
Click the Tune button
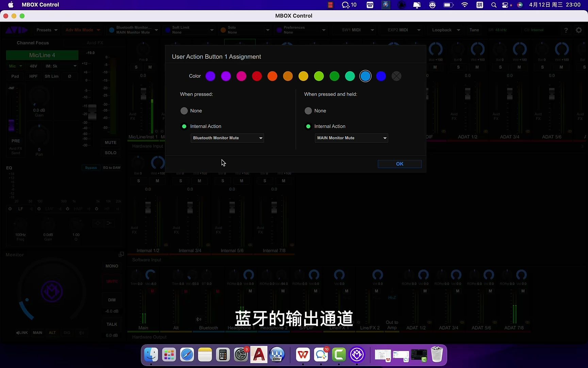tap(474, 30)
